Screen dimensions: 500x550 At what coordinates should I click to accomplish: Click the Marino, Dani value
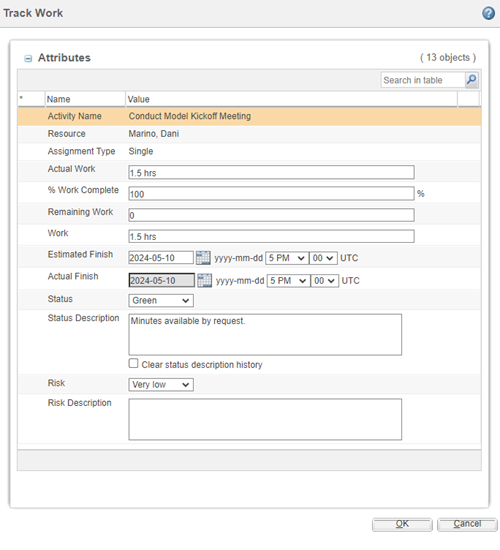[x=154, y=134]
